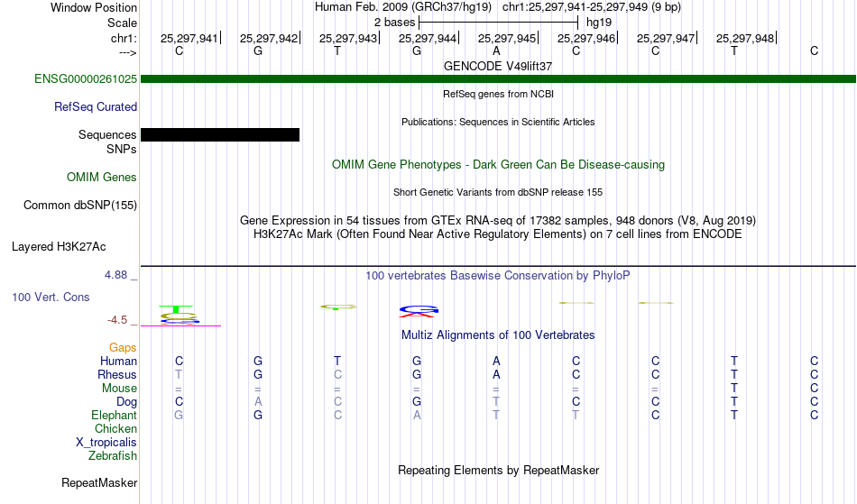Click Short Genetic Variants from dbSNP title
The image size is (857, 504).
(x=498, y=192)
